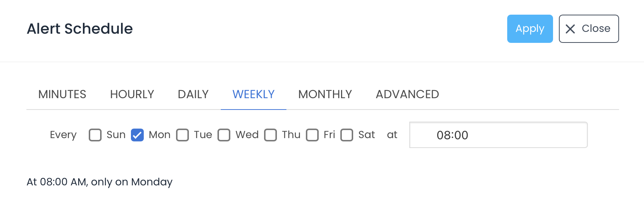Select the Fri checkbox
The image size is (644, 222).
(x=312, y=135)
